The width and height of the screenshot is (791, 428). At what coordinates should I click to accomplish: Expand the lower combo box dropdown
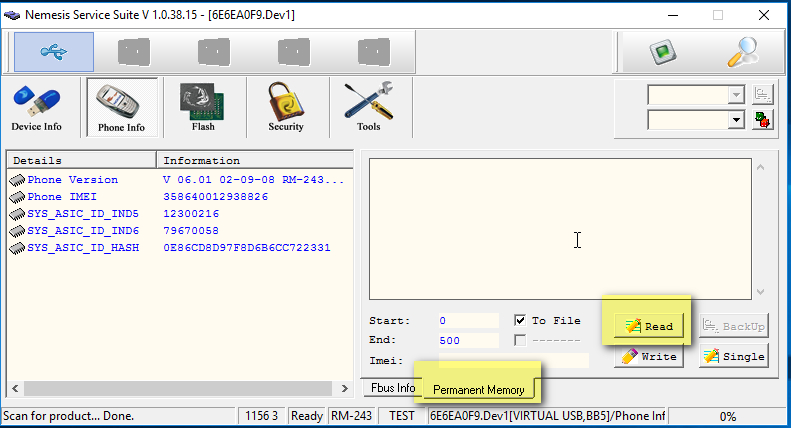coord(736,120)
